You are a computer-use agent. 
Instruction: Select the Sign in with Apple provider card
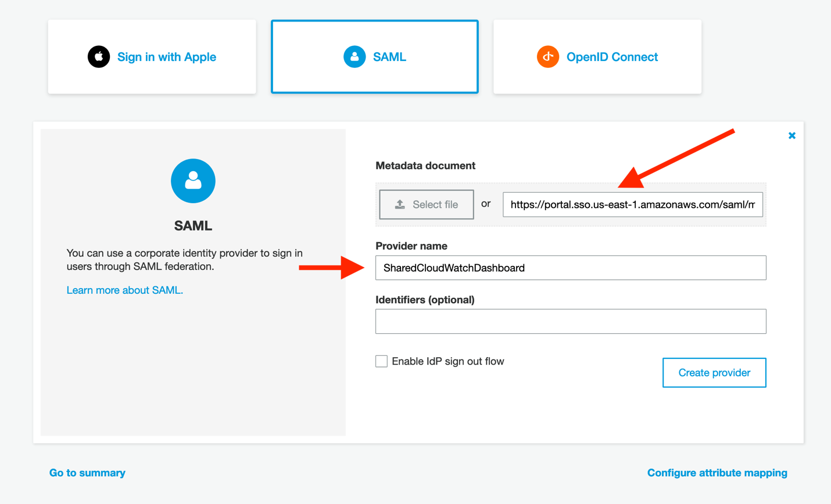151,56
